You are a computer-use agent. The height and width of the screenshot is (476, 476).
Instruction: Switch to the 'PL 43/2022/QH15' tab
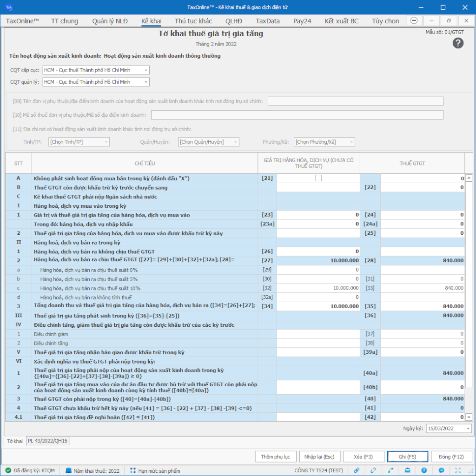48,441
